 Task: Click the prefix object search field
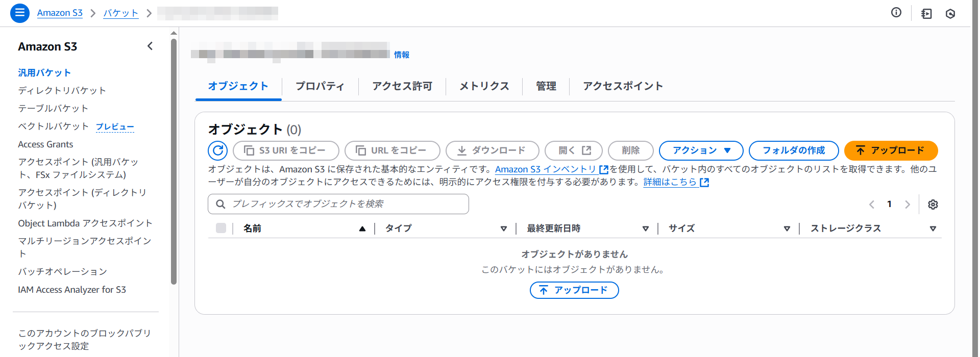(338, 204)
